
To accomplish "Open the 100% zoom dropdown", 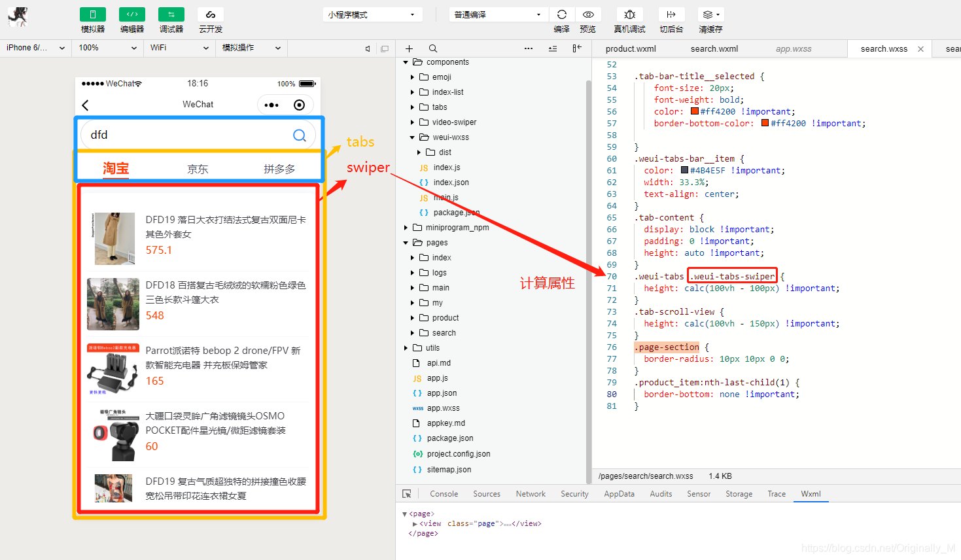I will (108, 48).
